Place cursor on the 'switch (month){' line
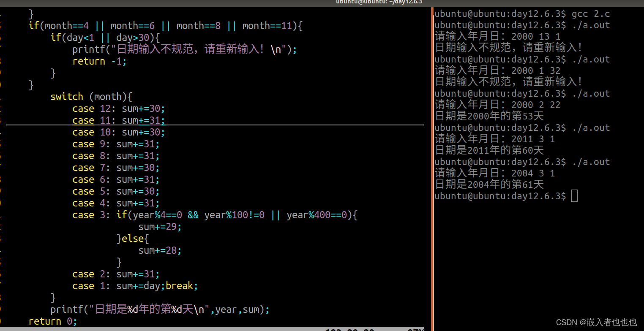 91,96
